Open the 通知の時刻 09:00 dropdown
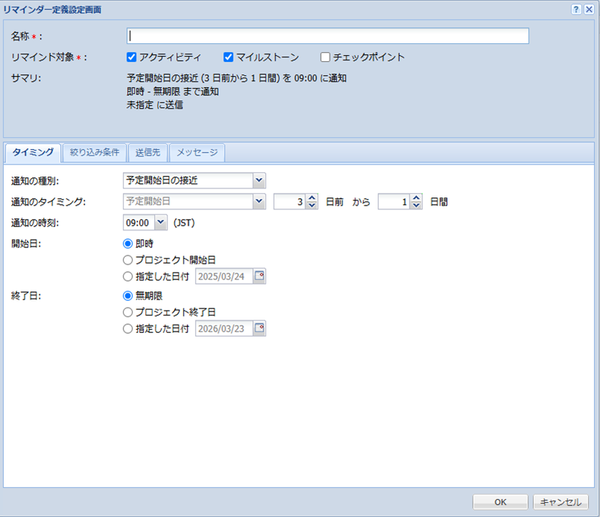 click(161, 222)
